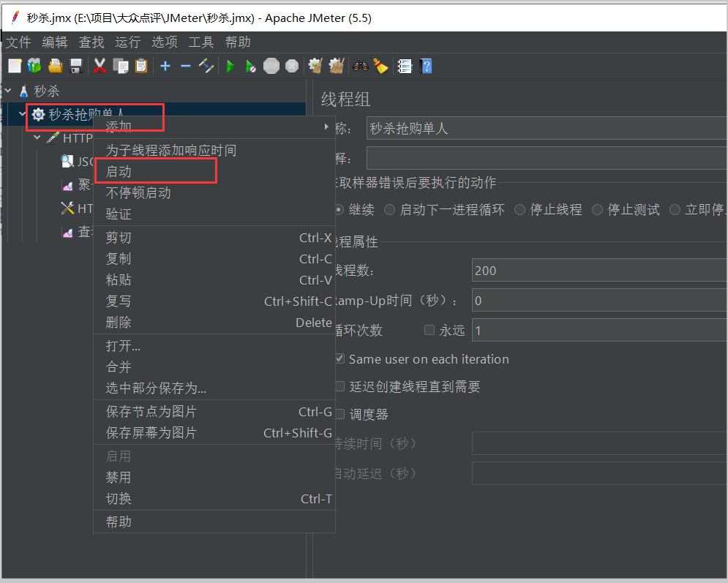
Task: Enable the 调度器 checkbox
Action: point(339,414)
